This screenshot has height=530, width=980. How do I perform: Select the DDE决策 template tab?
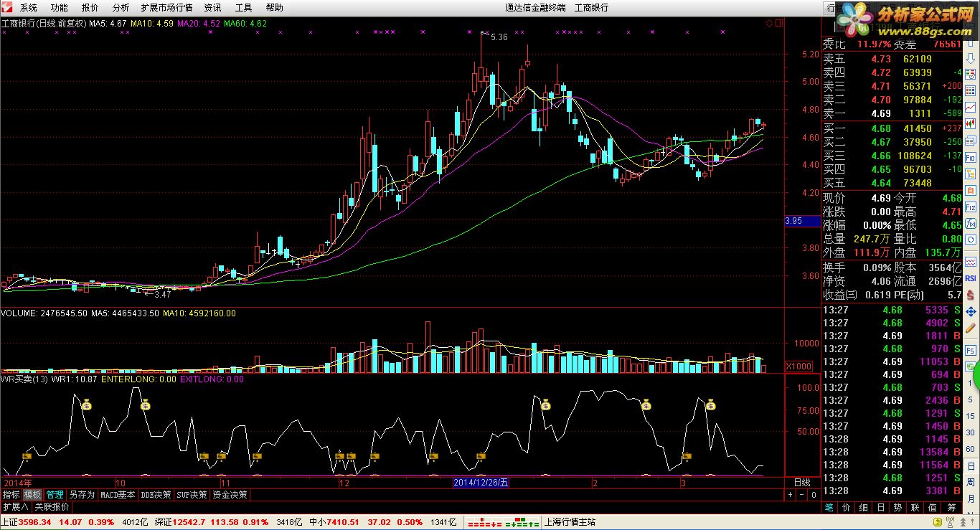(x=156, y=494)
